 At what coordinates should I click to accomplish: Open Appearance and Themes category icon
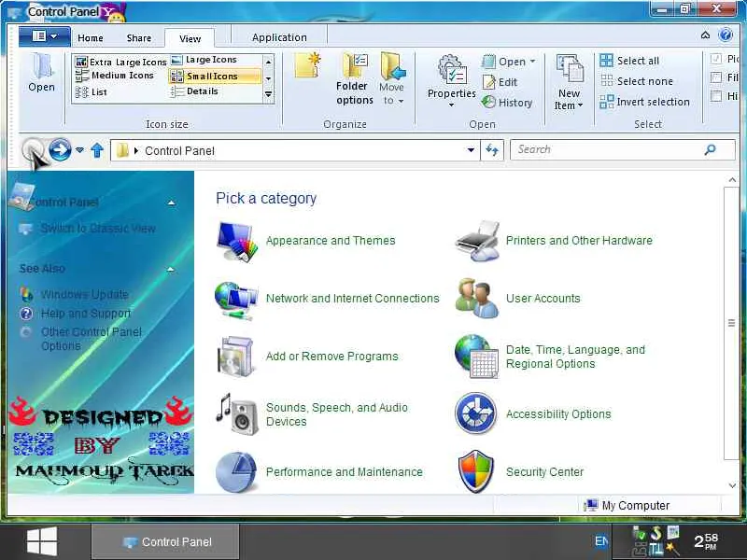[237, 242]
